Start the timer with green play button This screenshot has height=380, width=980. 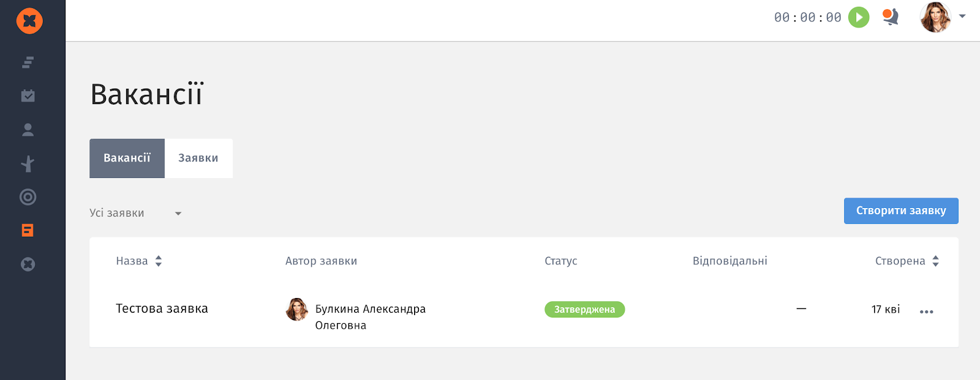(859, 17)
